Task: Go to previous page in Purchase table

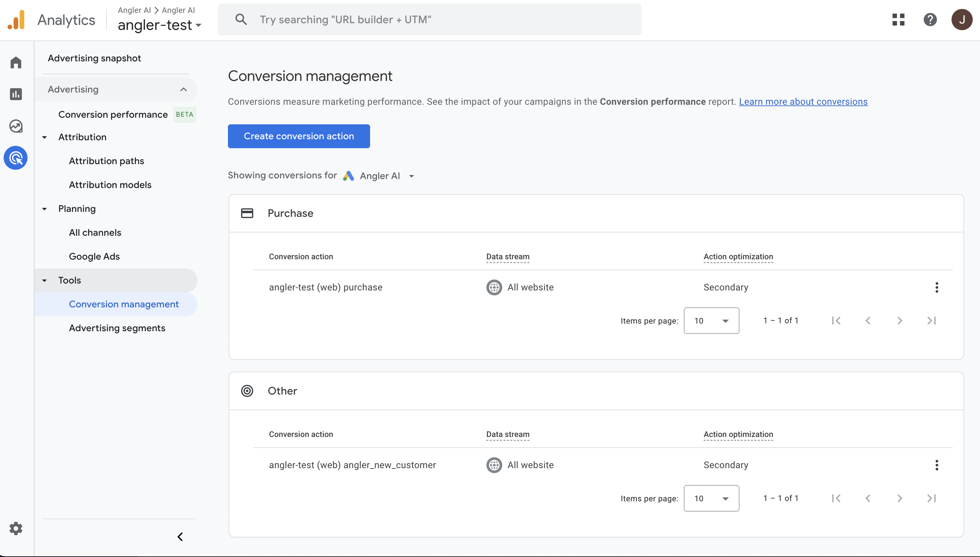Action: point(868,321)
